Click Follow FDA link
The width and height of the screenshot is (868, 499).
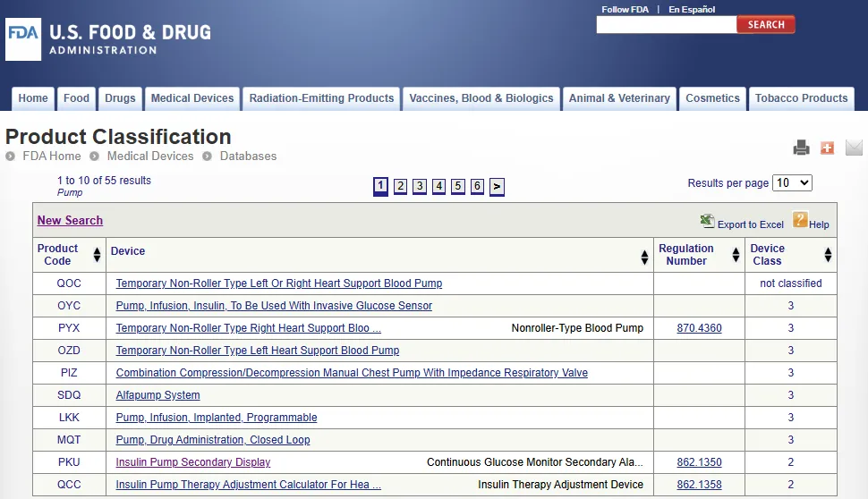pyautogui.click(x=625, y=10)
